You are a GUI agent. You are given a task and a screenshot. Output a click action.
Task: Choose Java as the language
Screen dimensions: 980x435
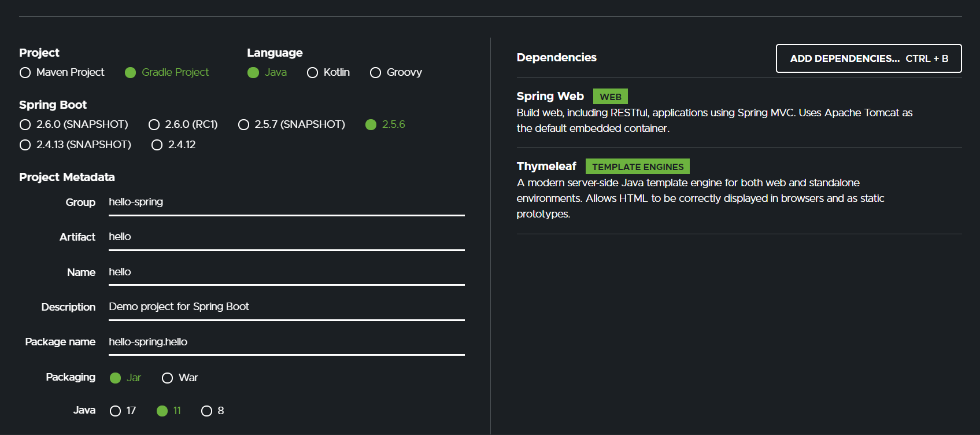pyautogui.click(x=267, y=72)
